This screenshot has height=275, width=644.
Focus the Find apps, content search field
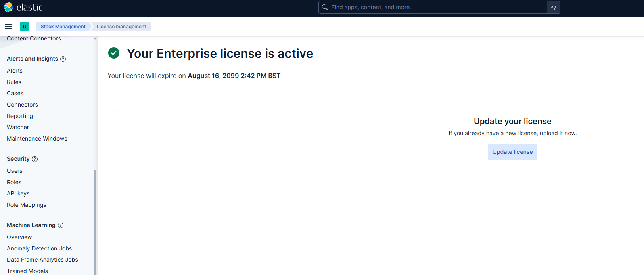tap(433, 7)
